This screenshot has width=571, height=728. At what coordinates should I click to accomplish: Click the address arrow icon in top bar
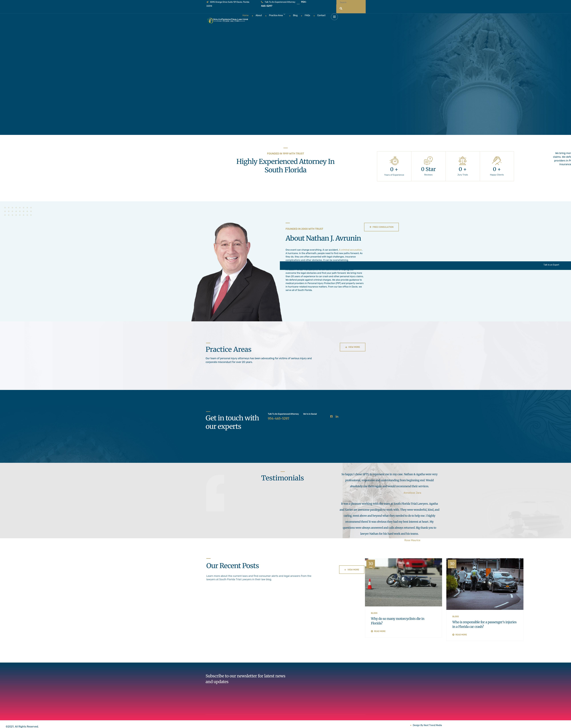pyautogui.click(x=207, y=2)
